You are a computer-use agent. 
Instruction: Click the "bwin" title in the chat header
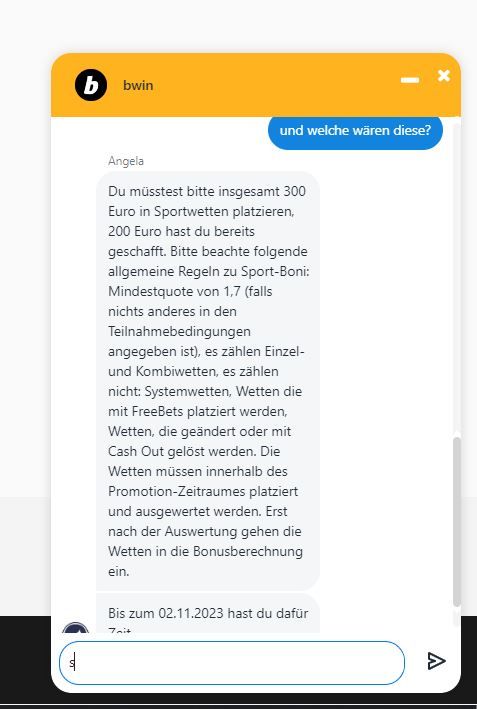(138, 85)
